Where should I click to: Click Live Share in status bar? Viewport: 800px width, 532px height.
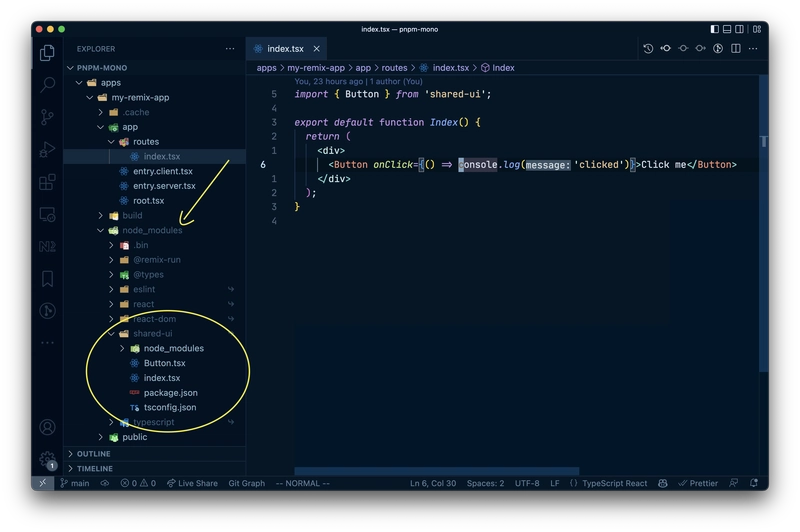[x=192, y=483]
